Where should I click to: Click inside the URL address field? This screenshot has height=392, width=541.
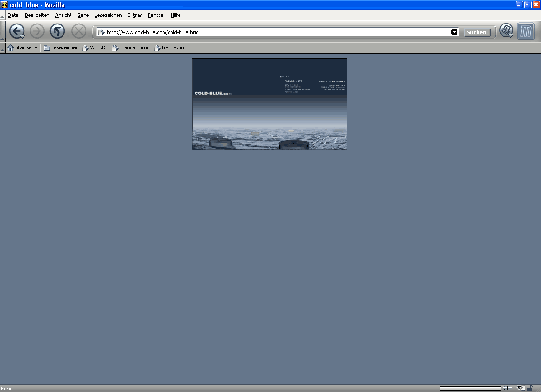coord(273,32)
